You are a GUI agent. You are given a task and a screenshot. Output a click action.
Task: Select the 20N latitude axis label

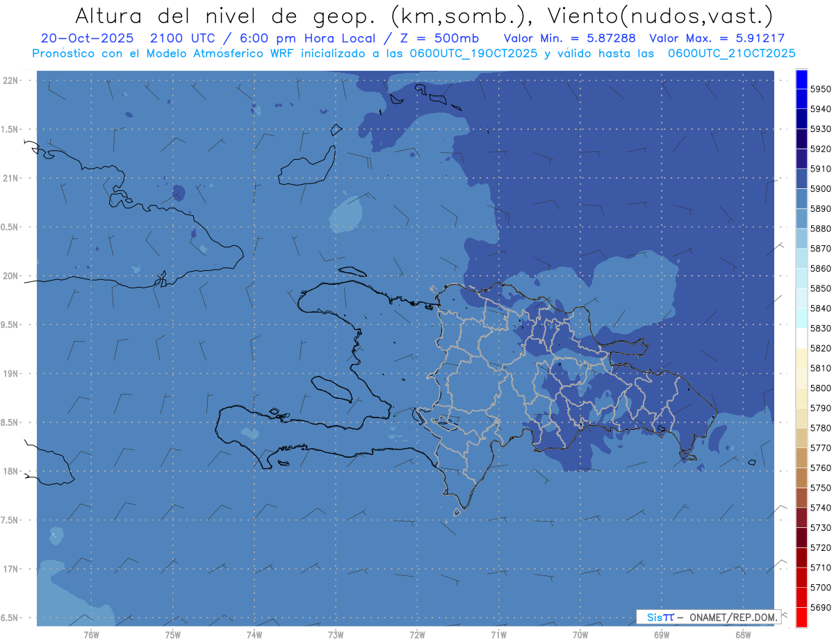11,276
